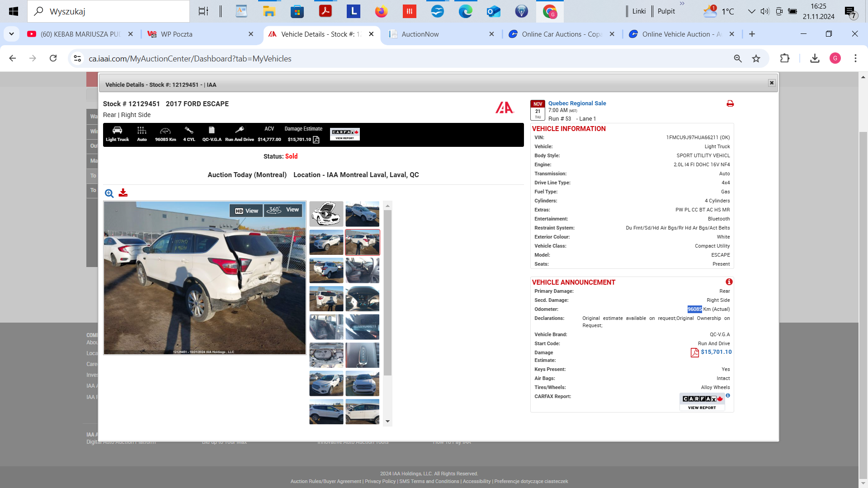Open the volume control in tray
This screenshot has width=868, height=488.
[765, 11]
